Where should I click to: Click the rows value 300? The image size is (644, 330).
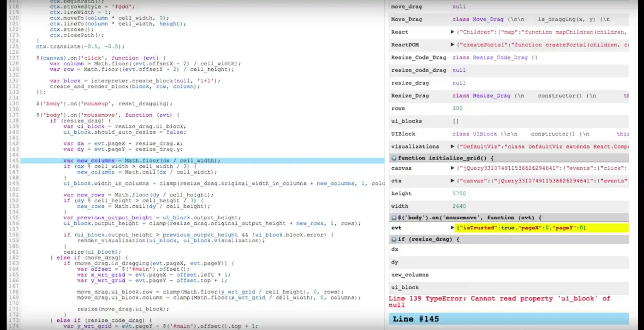tap(457, 108)
